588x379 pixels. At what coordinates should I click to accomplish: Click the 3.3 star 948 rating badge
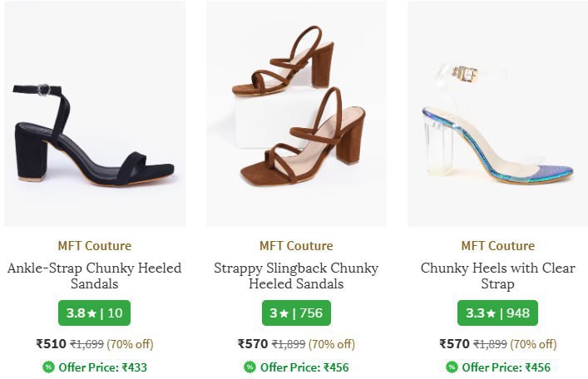tap(497, 313)
